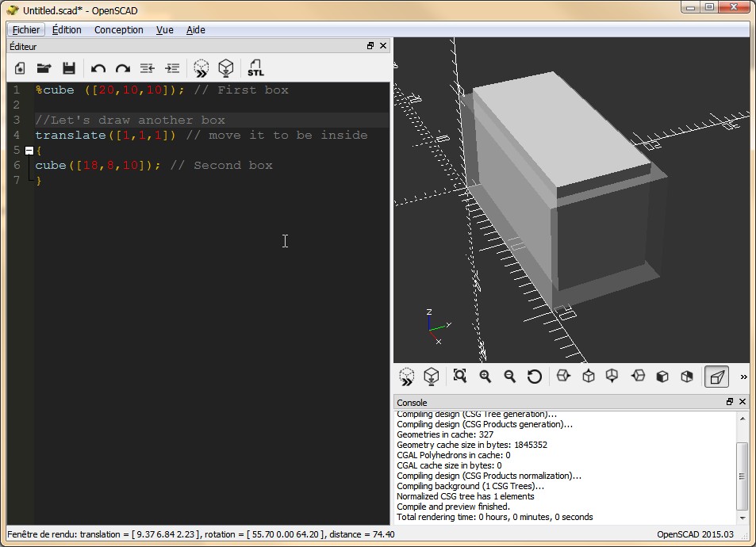Place cursor on line 1 cube code
756x547 pixels.
[110, 90]
